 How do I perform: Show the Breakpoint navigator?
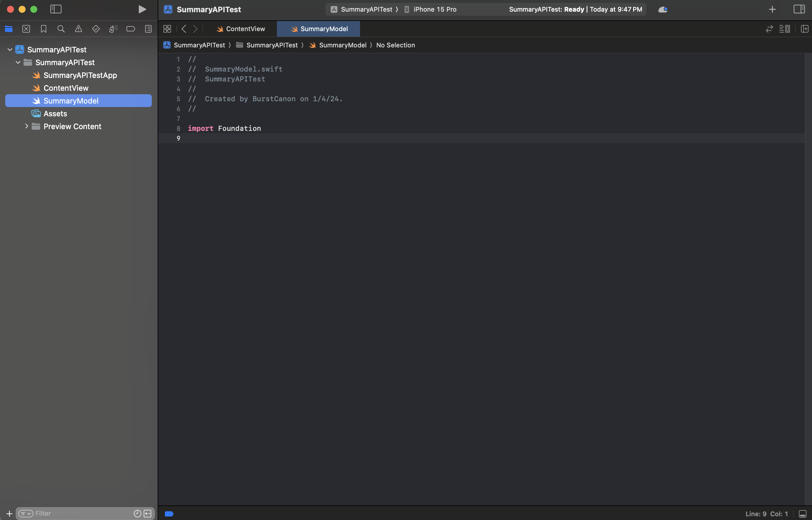(131, 29)
